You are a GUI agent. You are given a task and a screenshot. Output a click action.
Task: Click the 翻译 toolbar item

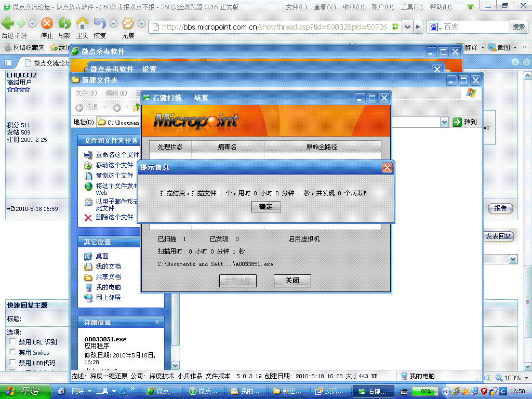point(472,47)
